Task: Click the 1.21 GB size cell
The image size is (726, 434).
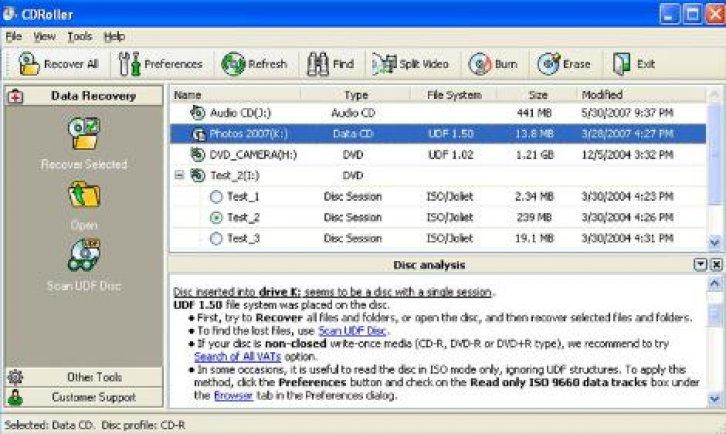Action: point(535,155)
